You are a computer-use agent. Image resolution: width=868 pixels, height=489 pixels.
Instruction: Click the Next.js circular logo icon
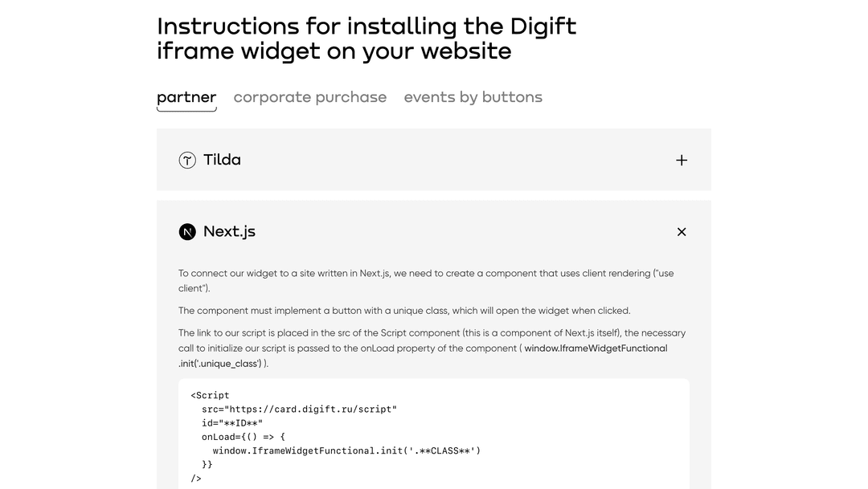[187, 231]
